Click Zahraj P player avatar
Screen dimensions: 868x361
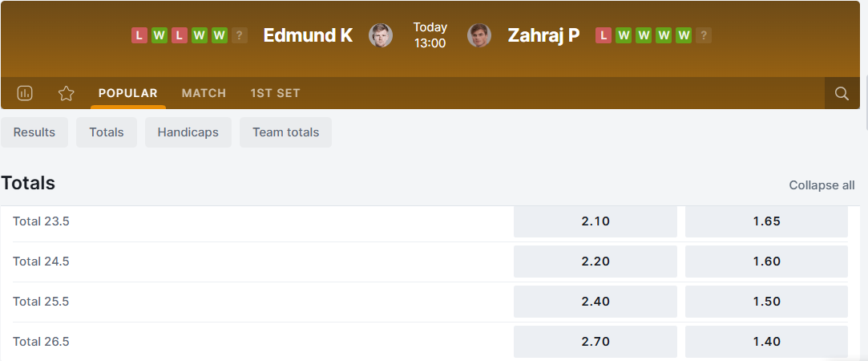(x=479, y=35)
